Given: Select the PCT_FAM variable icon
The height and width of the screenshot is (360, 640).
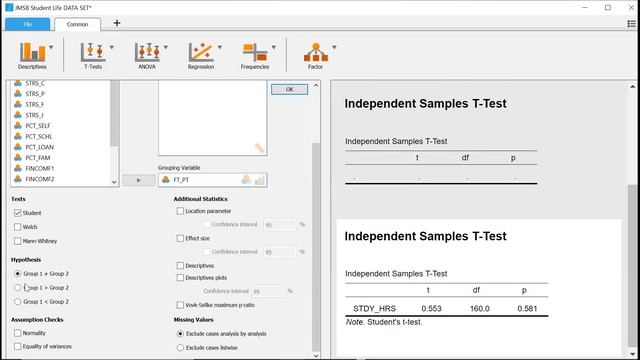Looking at the screenshot, I should [x=18, y=157].
